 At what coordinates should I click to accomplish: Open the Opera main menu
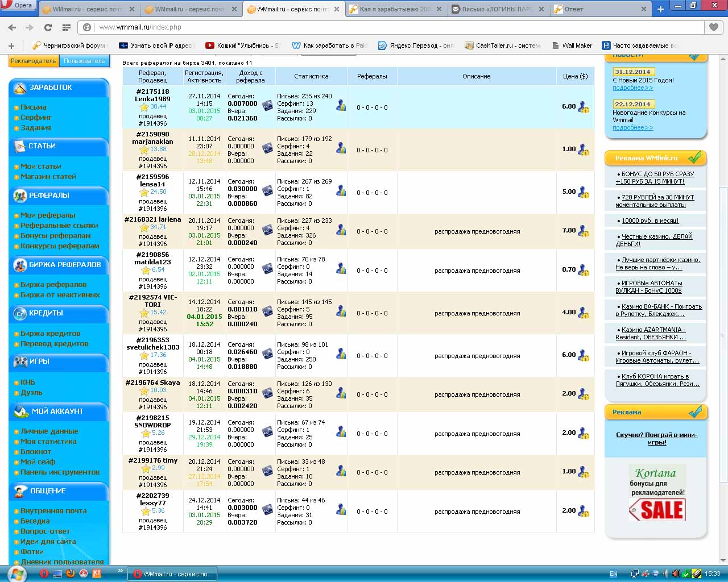tap(19, 6)
